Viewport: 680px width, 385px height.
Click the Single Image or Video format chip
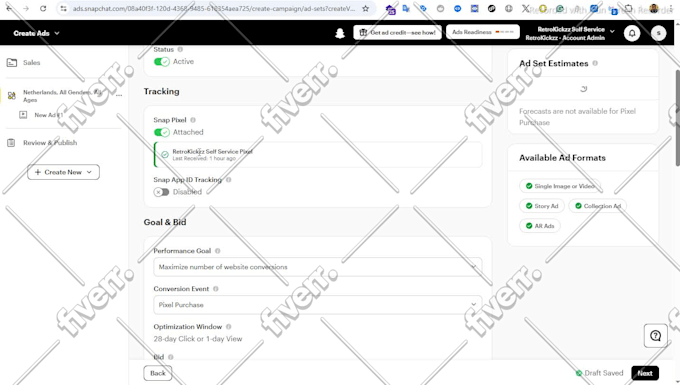pos(559,186)
